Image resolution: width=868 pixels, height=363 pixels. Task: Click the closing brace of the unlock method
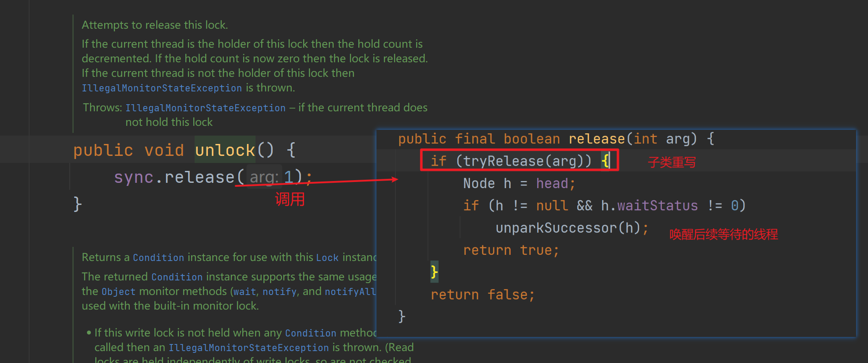78,204
